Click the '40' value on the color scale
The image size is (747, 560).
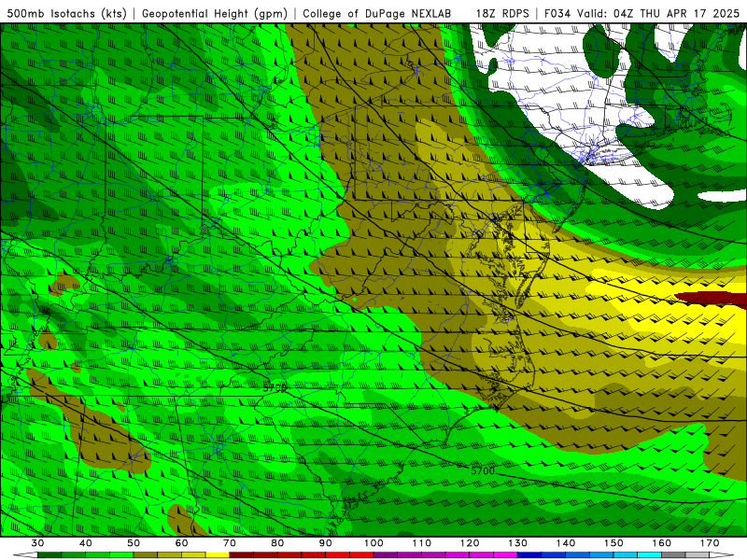(86, 543)
